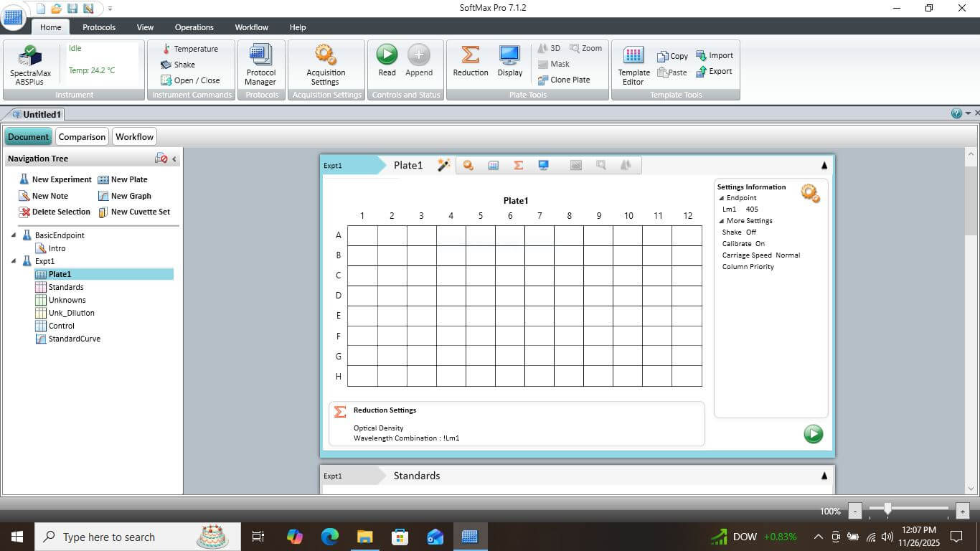Open the Workflow view tab button
Screen dimensions: 980x551
[x=135, y=136]
